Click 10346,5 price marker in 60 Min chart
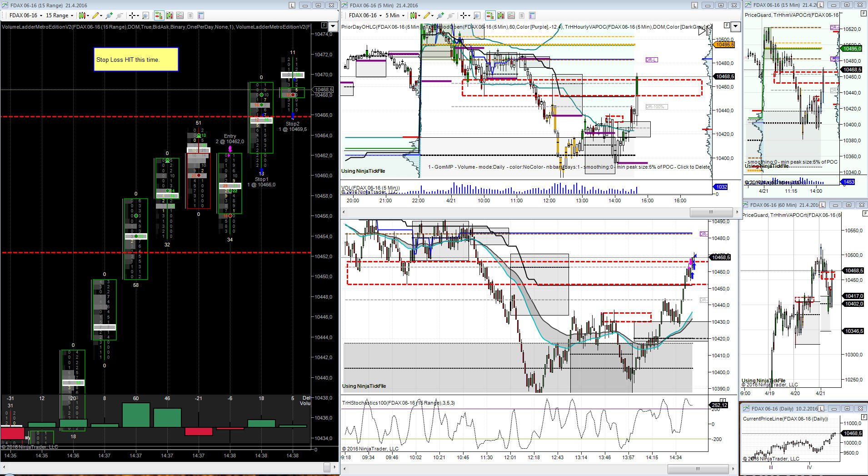This screenshot has height=476, width=868. [853, 331]
